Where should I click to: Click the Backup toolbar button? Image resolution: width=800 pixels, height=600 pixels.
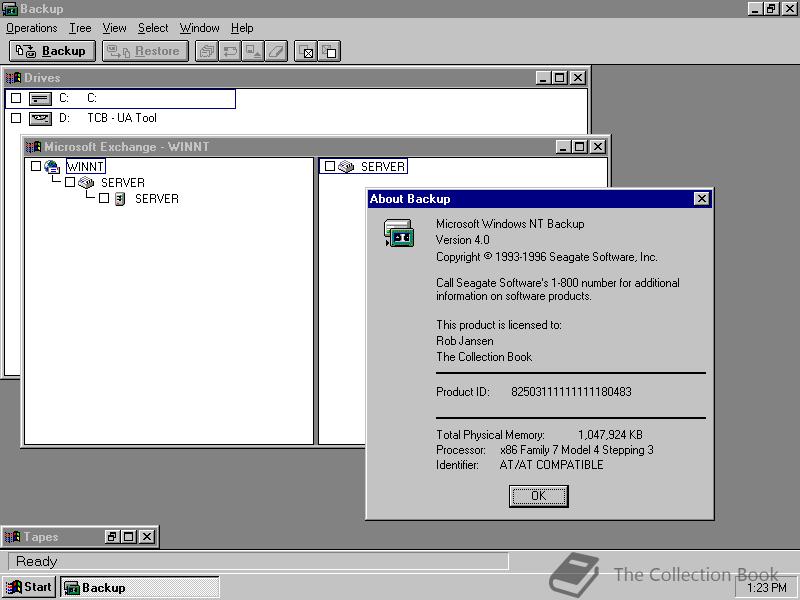tap(52, 51)
